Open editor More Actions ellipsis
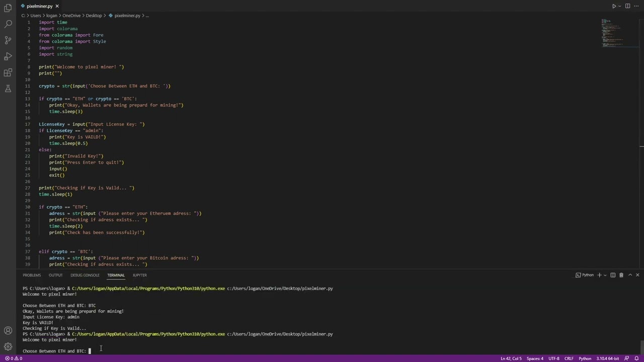644x362 pixels. coord(637,6)
